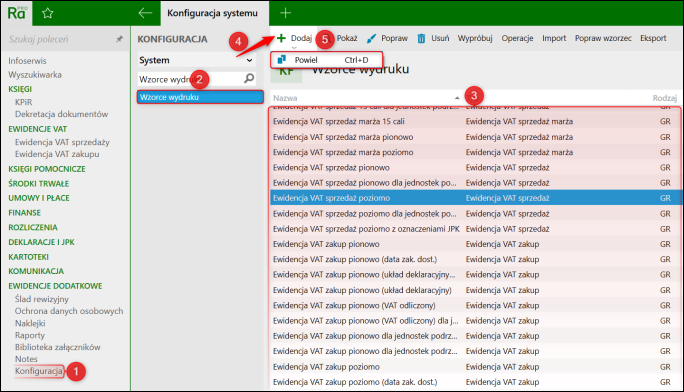Open Ewidencja VAT sprzedaży
The width and height of the screenshot is (684, 392).
click(x=62, y=142)
